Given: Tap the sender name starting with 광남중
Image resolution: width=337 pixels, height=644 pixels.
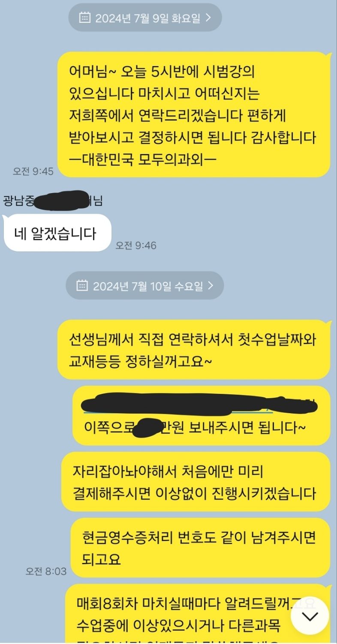Looking at the screenshot, I should pyautogui.click(x=53, y=201).
